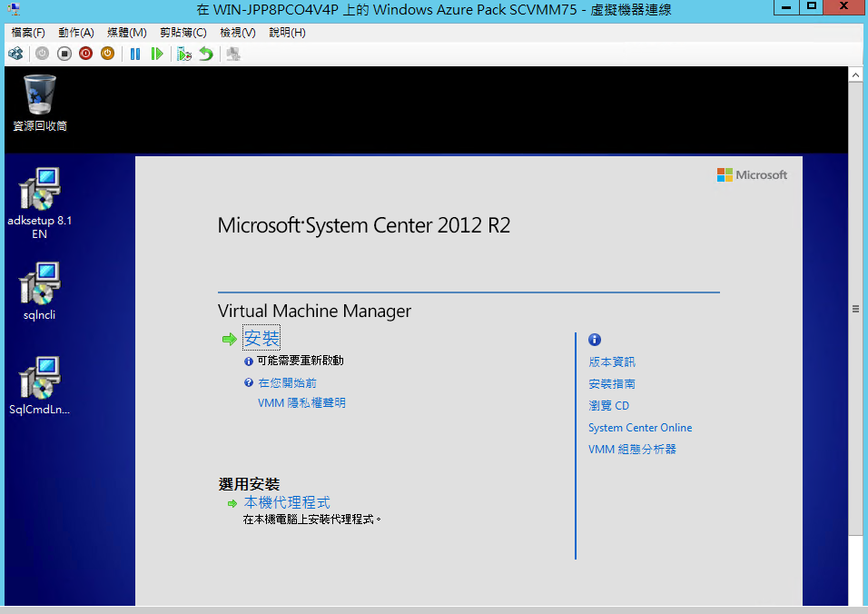
Task: Open the 媒體(M) menu
Action: pos(127,33)
